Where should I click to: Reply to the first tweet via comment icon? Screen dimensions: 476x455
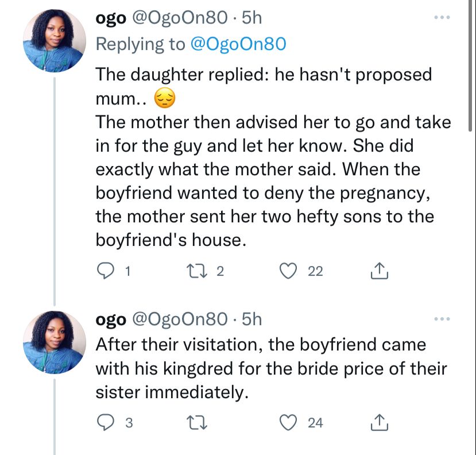(x=104, y=272)
